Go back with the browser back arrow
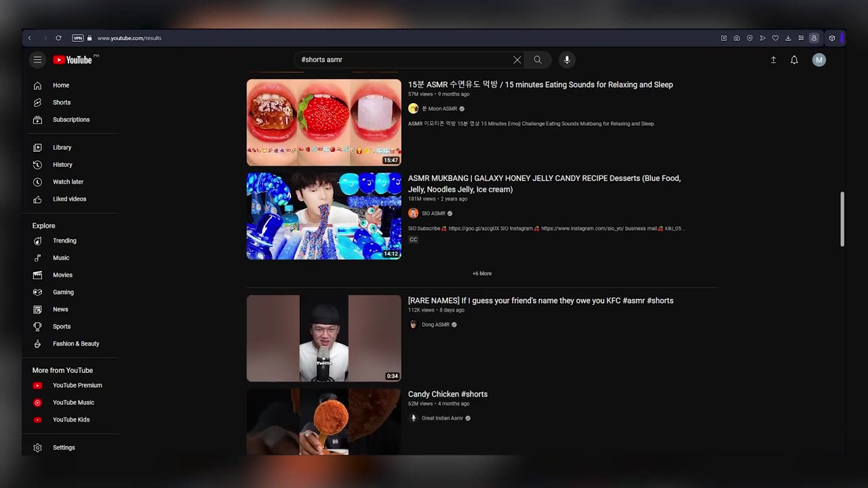The height and width of the screenshot is (488, 868). click(x=30, y=38)
